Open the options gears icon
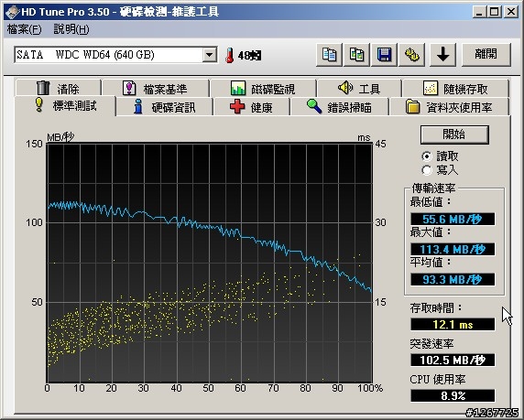This screenshot has width=524, height=420. (412, 54)
